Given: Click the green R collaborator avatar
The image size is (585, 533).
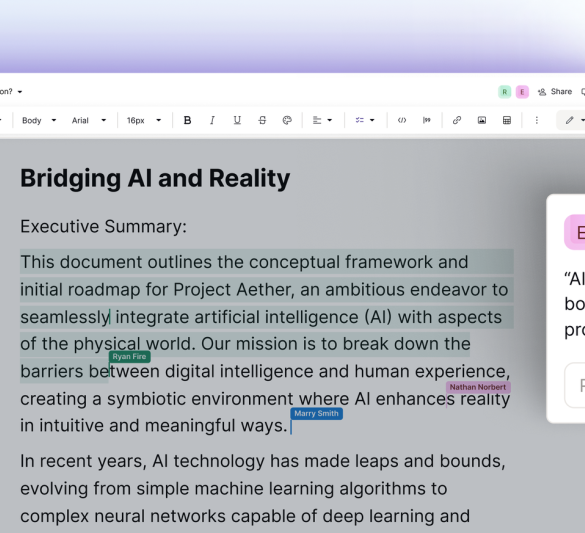Looking at the screenshot, I should pyautogui.click(x=504, y=92).
